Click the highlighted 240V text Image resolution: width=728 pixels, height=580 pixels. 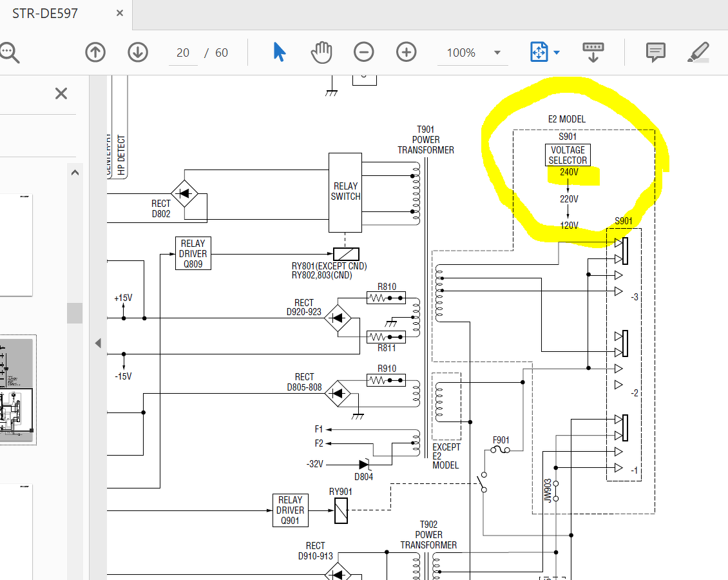point(570,172)
